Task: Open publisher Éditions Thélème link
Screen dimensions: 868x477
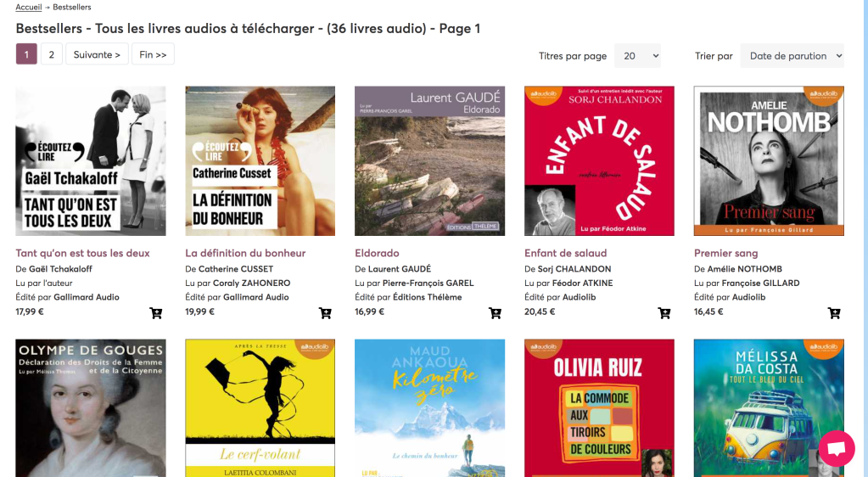Action: point(428,298)
